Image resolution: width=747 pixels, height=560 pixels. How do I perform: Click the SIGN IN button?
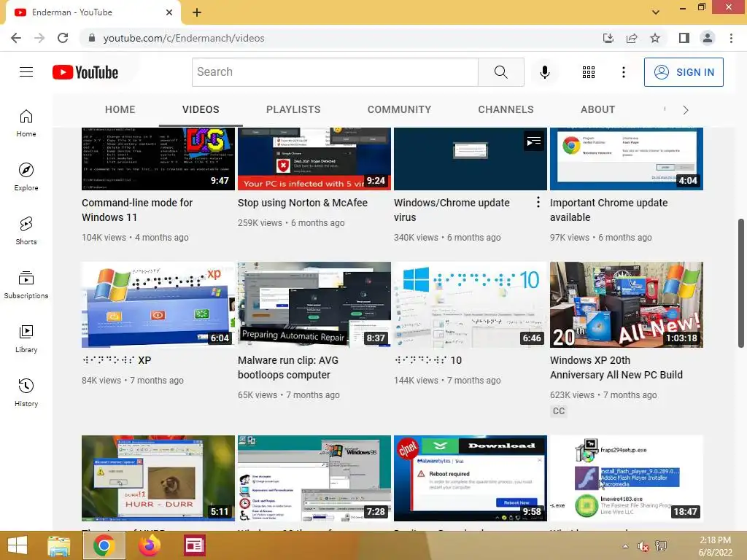(x=684, y=72)
